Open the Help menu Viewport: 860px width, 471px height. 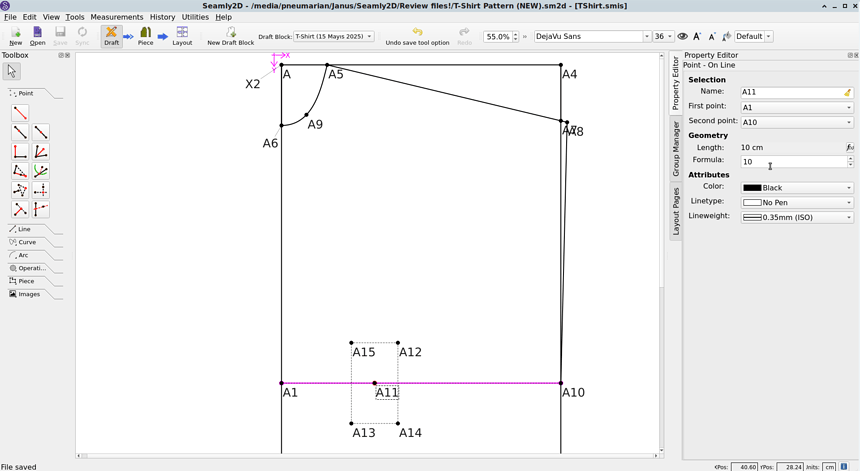[x=223, y=17]
